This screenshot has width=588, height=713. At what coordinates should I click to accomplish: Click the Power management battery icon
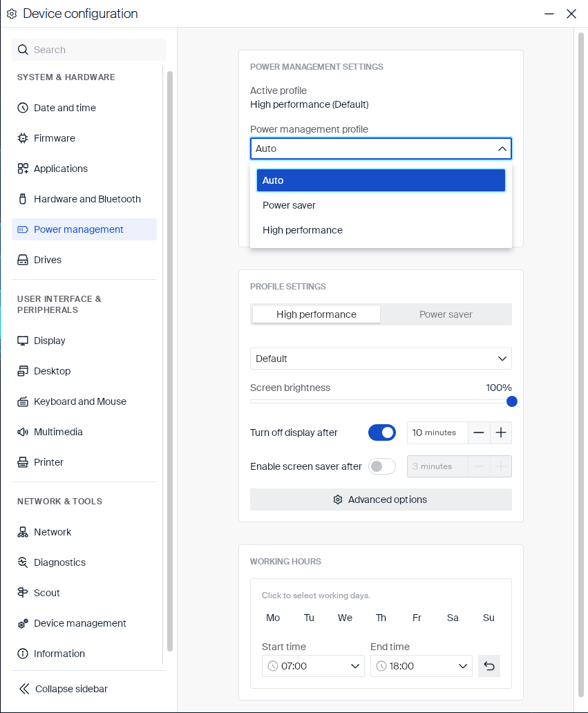tap(23, 229)
